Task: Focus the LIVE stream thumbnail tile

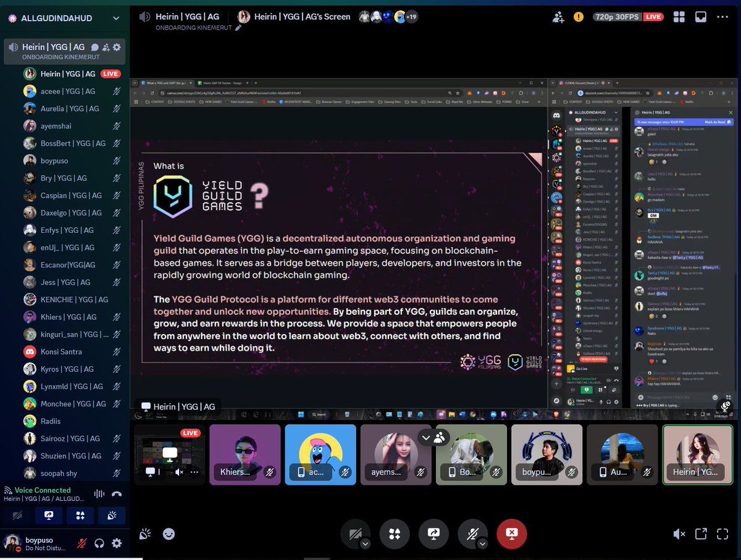Action: point(169,454)
